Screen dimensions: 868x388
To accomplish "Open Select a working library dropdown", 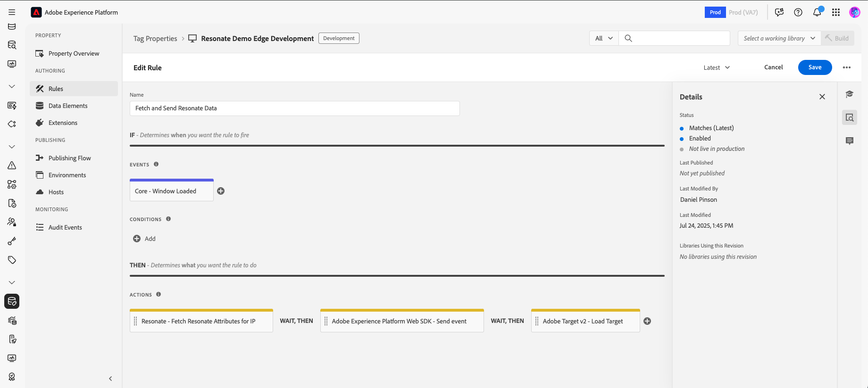I will pyautogui.click(x=779, y=38).
